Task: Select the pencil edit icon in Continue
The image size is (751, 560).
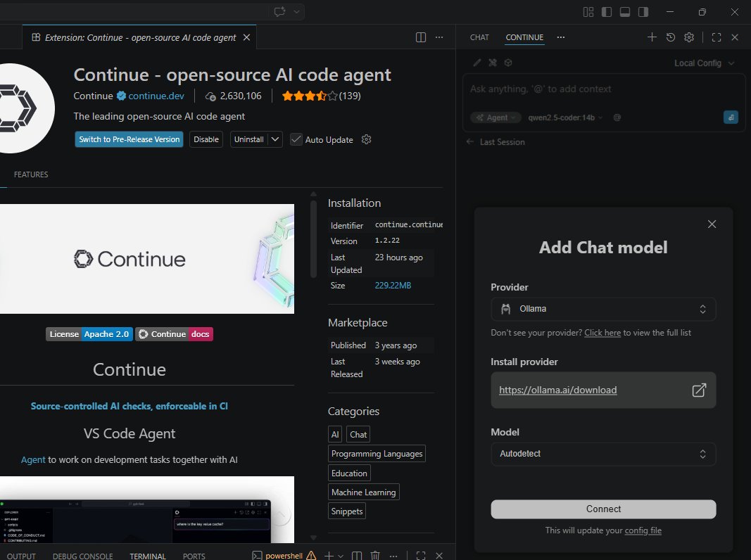Action: tap(477, 63)
